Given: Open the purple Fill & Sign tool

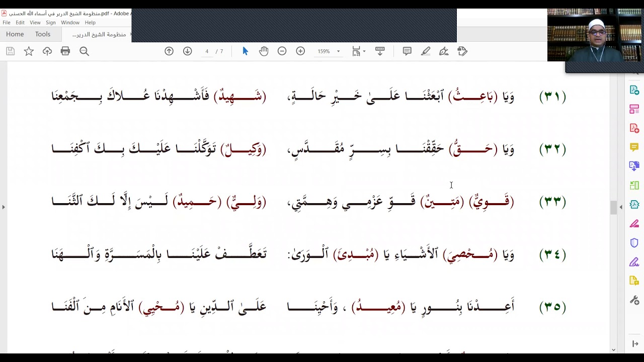Looking at the screenshot, I should click(x=634, y=262).
